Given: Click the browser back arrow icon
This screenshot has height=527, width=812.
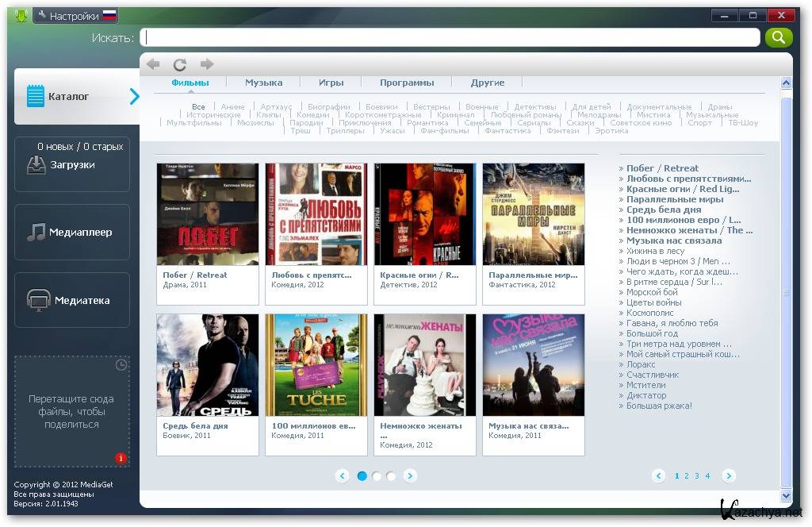Looking at the screenshot, I should tap(153, 64).
